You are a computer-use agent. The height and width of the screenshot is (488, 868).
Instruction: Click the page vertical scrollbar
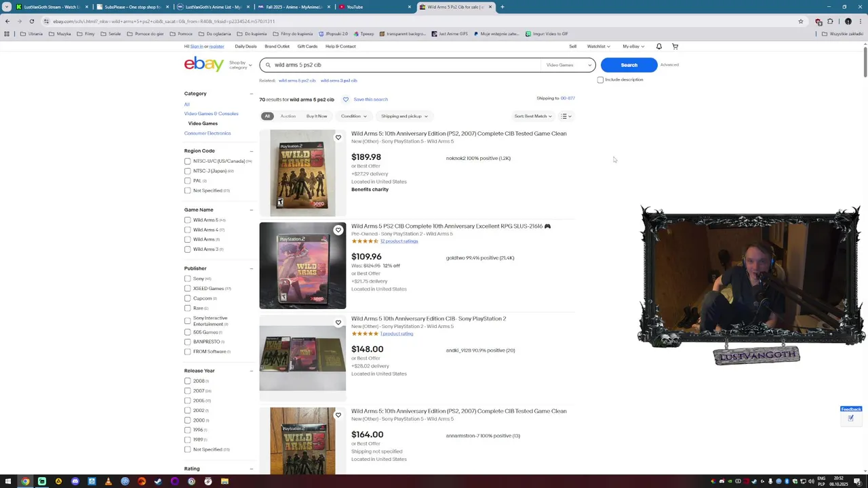tap(865, 63)
